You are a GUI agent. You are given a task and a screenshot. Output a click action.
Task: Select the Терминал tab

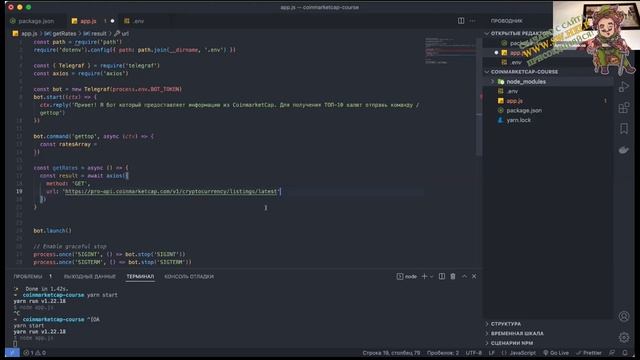(140, 276)
